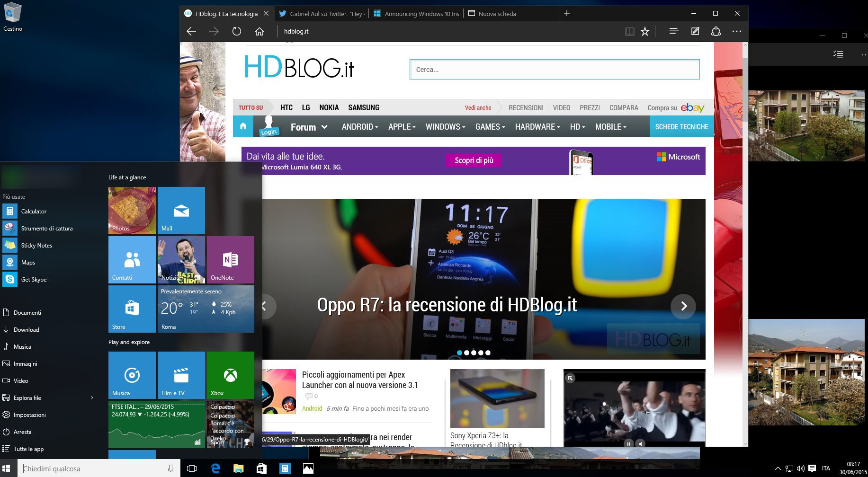Open the SAMSUNG brand link
Screen dimensions: 868x477
pyautogui.click(x=364, y=107)
